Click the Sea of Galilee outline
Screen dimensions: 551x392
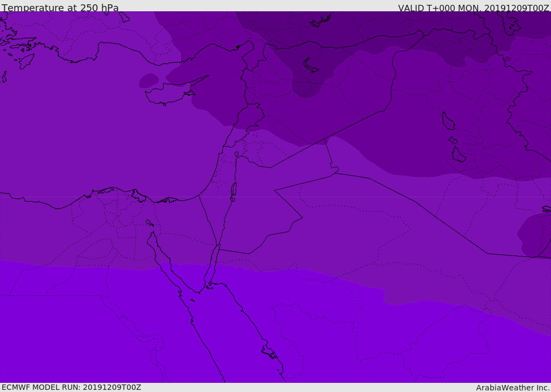coord(236,155)
